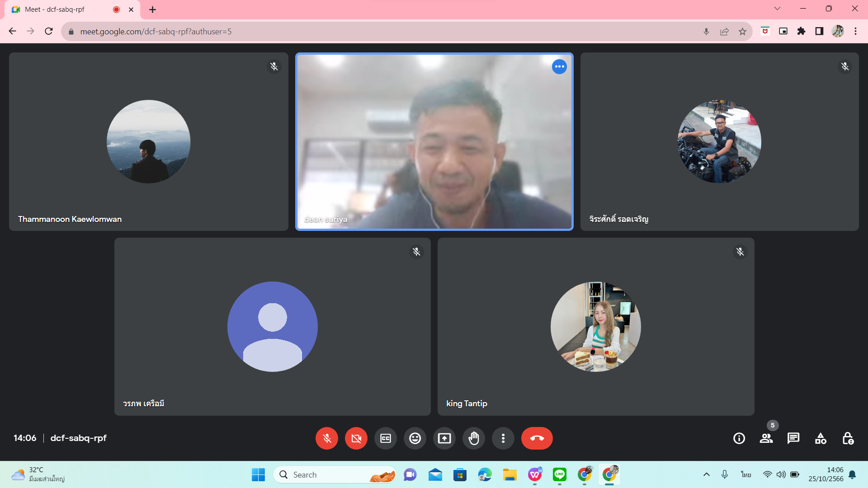Open LINE app from taskbar
The image size is (868, 488).
coord(560,474)
